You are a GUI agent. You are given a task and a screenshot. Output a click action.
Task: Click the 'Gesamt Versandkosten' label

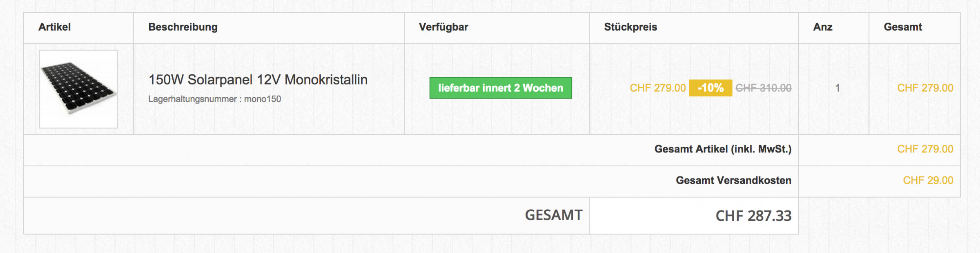pos(733,180)
